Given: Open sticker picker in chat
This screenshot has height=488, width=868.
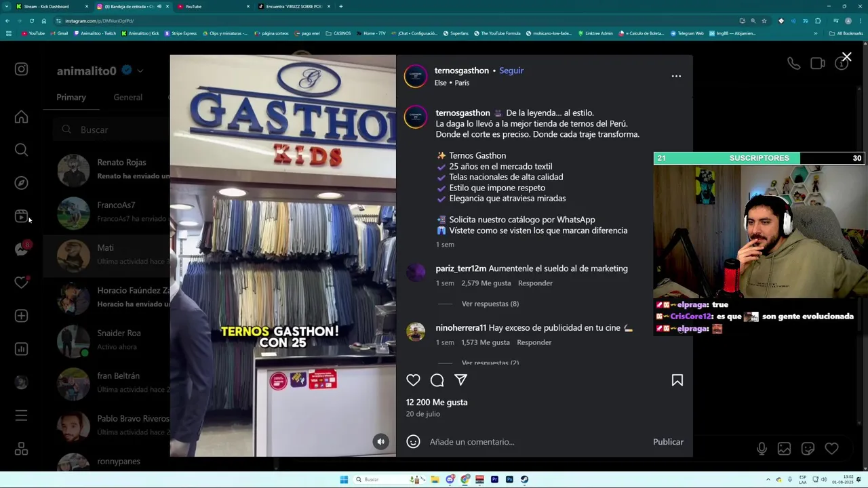Looking at the screenshot, I should tap(808, 449).
